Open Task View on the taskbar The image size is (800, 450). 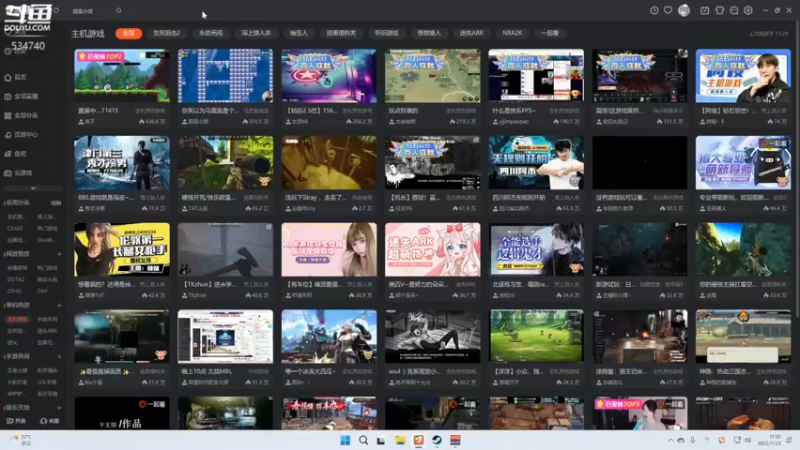point(381,440)
